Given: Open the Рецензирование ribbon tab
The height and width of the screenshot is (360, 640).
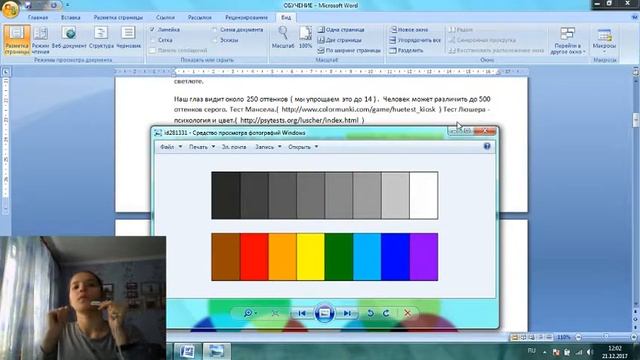Looking at the screenshot, I should click(x=247, y=18).
